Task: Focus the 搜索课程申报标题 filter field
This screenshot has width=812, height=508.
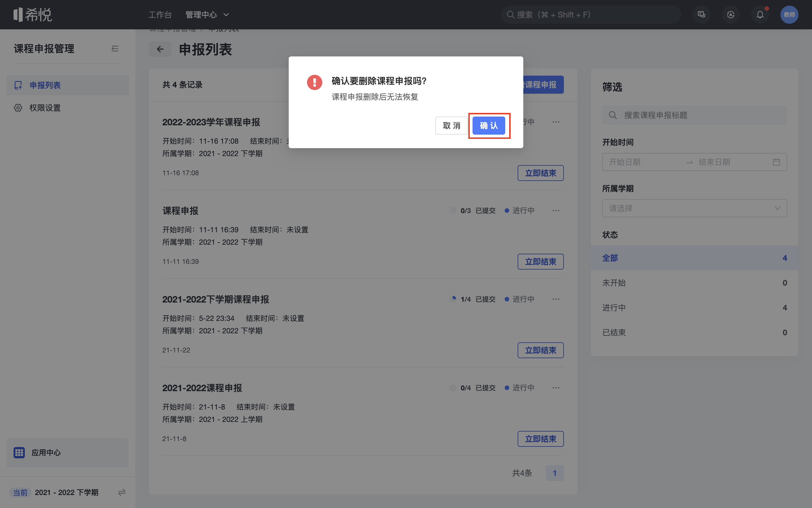Action: (694, 115)
